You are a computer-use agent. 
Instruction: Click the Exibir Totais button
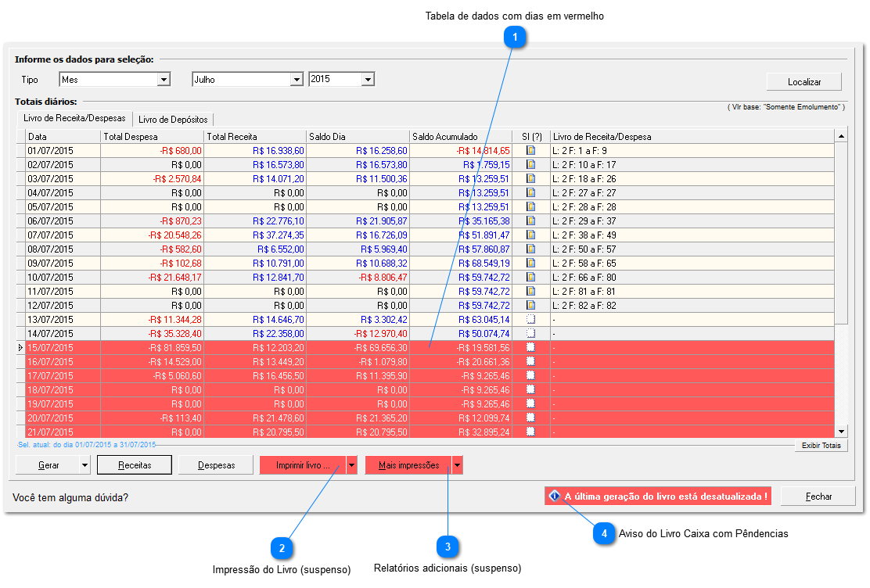(821, 446)
